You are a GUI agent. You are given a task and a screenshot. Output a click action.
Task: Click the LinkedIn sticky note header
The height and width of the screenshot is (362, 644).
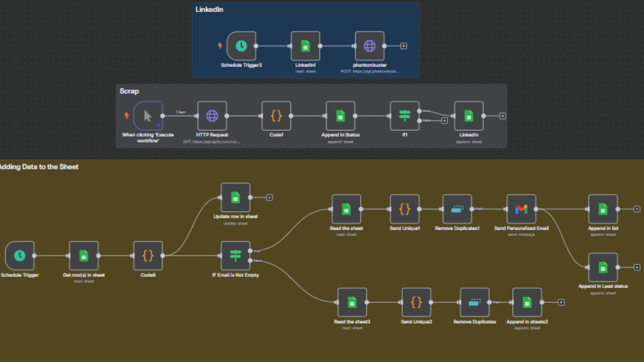(x=209, y=9)
